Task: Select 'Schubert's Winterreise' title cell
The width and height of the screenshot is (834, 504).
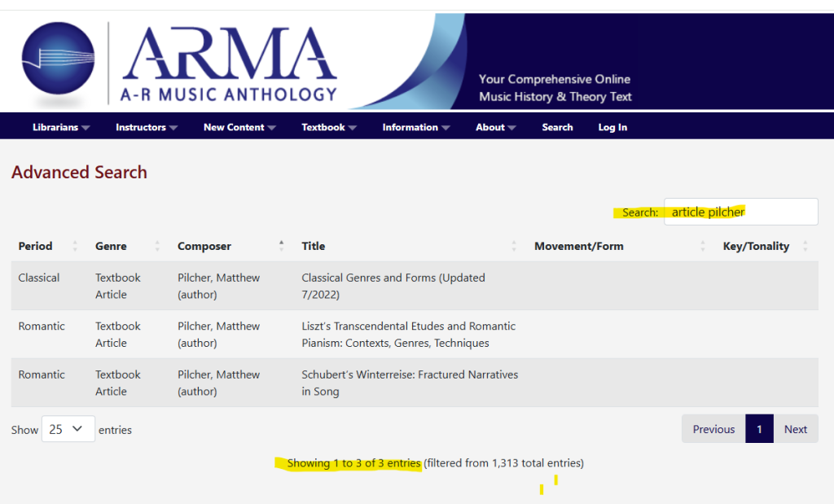Action: (410, 383)
